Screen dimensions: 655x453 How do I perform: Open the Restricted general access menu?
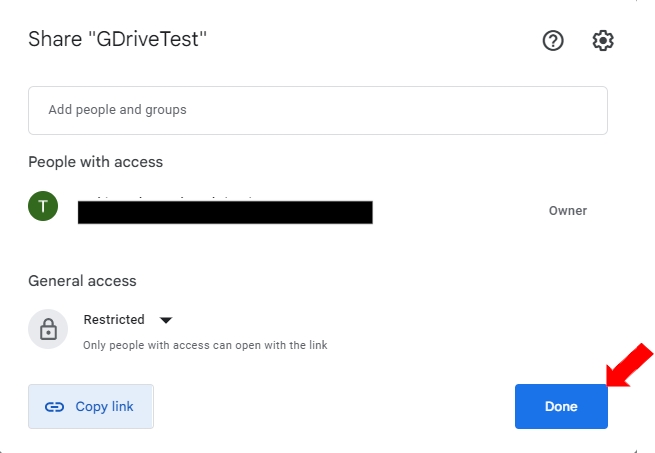tap(114, 320)
